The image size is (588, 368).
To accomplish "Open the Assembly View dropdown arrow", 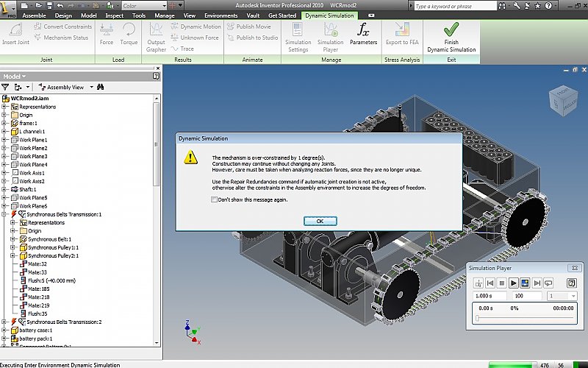I will click(91, 87).
